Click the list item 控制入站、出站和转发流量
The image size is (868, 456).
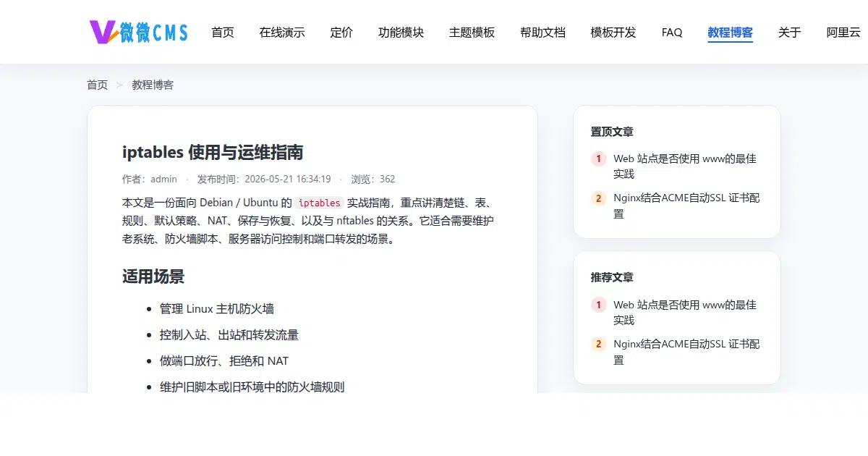click(229, 334)
